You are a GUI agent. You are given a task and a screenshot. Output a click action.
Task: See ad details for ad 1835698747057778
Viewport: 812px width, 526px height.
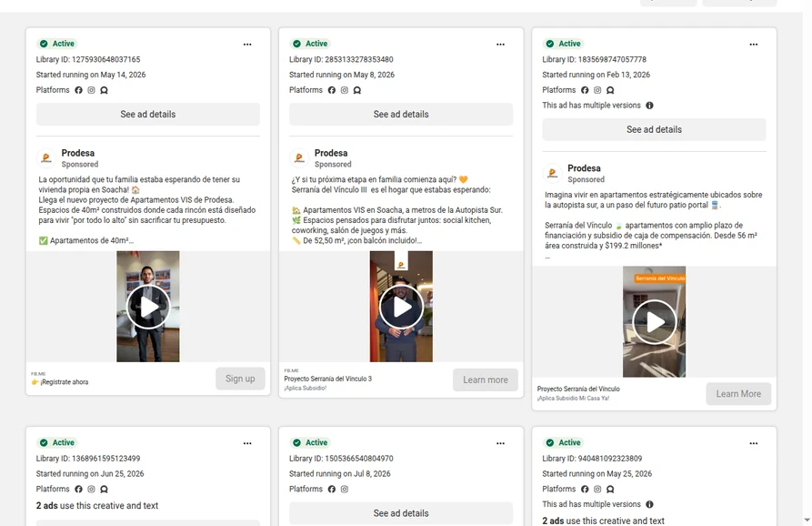tap(654, 129)
